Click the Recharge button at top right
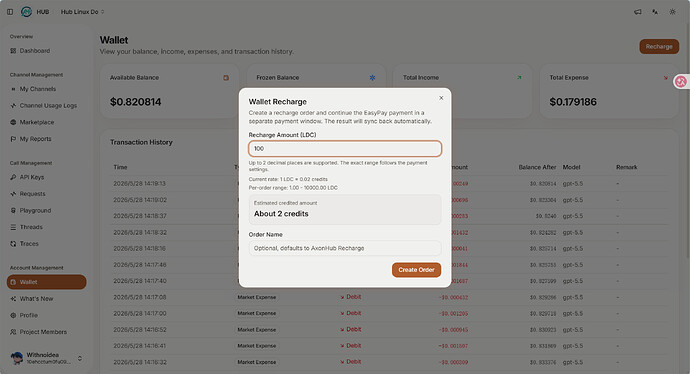Image resolution: width=690 pixels, height=374 pixels. tap(659, 47)
